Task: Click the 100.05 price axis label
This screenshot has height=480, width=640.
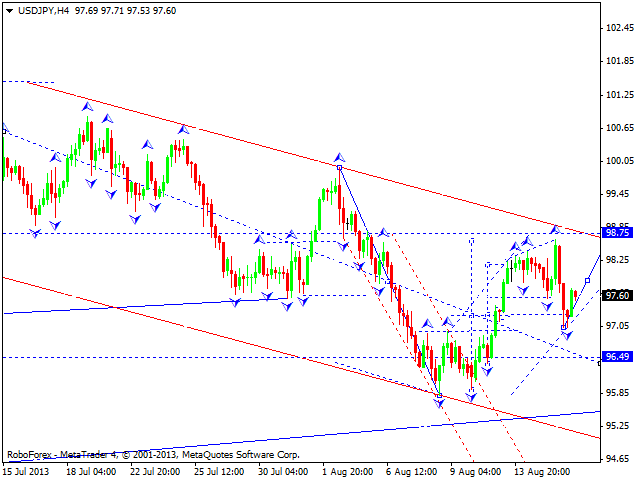Action: click(x=620, y=161)
